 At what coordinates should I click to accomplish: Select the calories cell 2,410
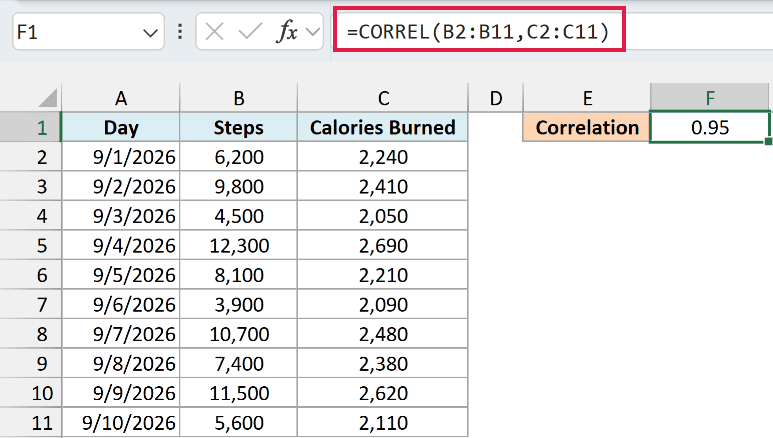(383, 186)
